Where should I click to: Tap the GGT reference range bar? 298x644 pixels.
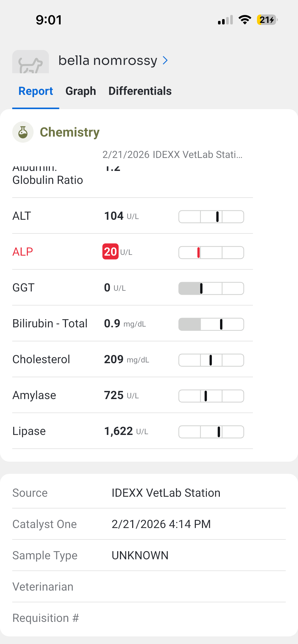pyautogui.click(x=211, y=288)
